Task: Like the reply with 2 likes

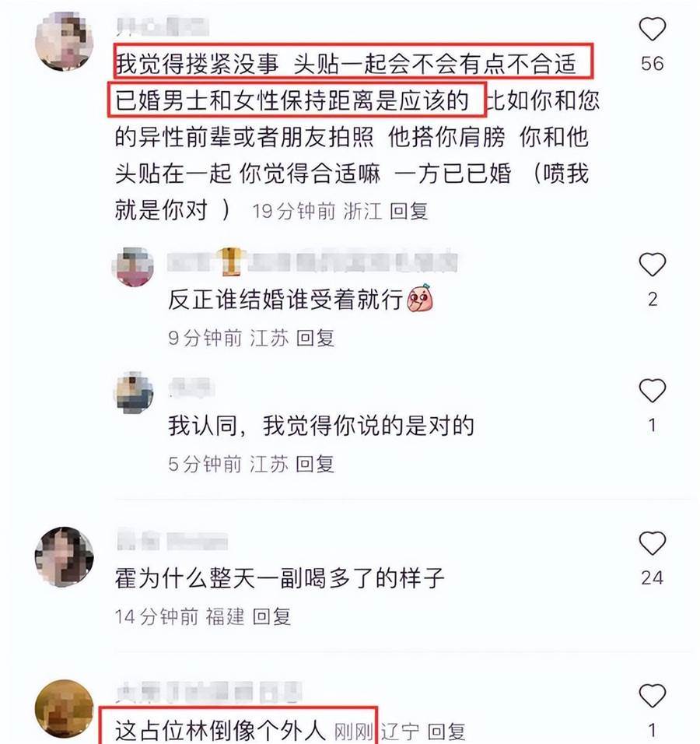Action: point(652,265)
